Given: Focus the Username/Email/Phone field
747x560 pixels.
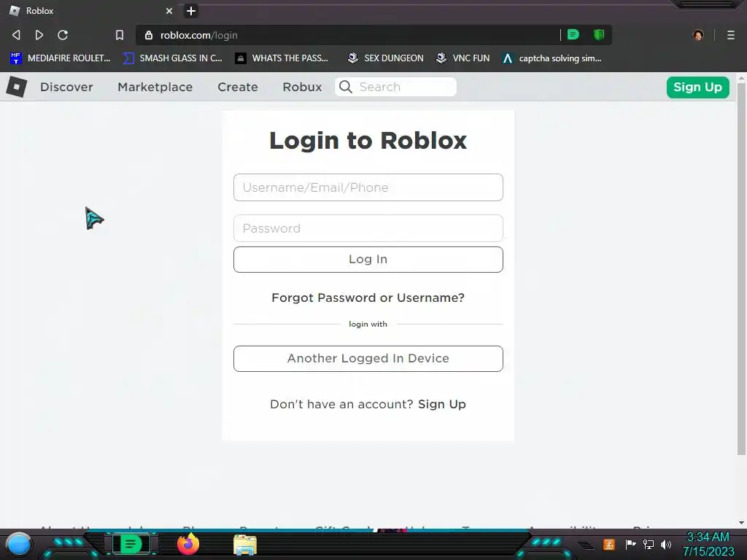Looking at the screenshot, I should 368,187.
